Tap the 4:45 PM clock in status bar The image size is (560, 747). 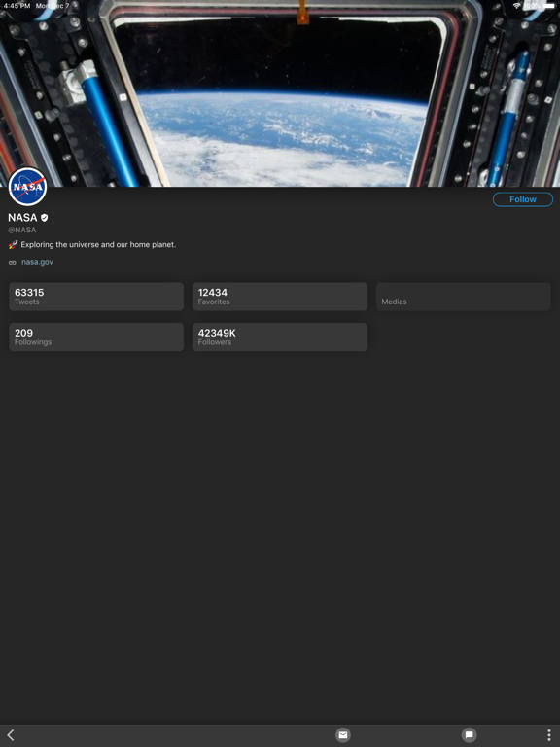(x=17, y=6)
